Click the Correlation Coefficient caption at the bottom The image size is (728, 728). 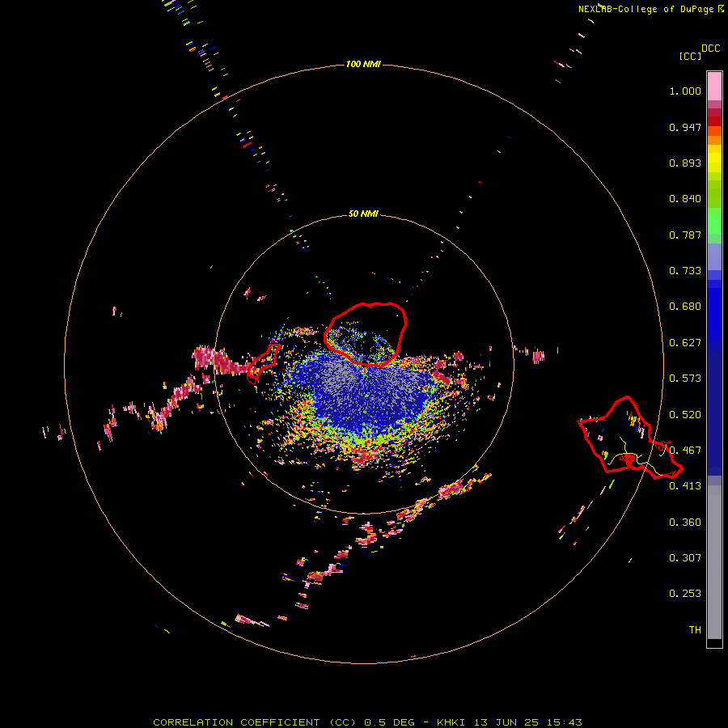tap(367, 722)
